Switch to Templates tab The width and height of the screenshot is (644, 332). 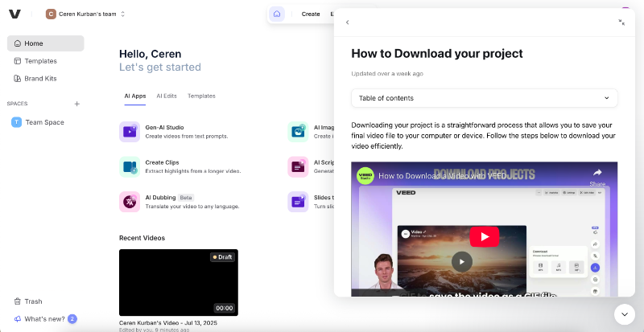coord(201,96)
